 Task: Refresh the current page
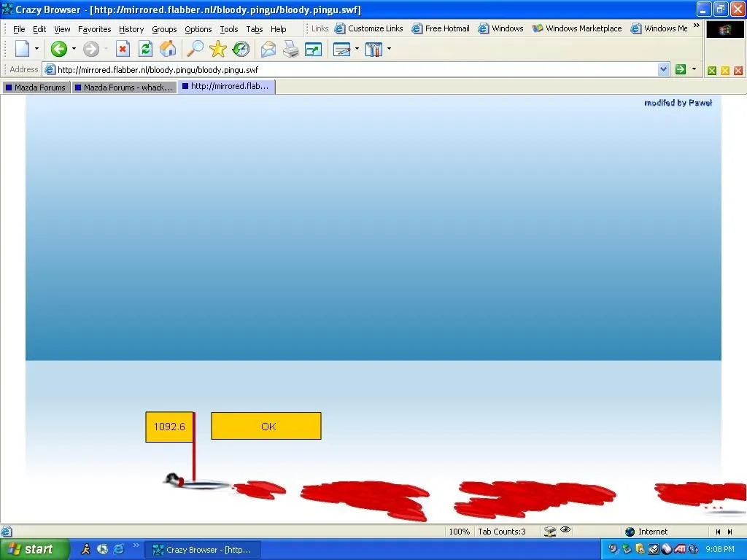145,49
